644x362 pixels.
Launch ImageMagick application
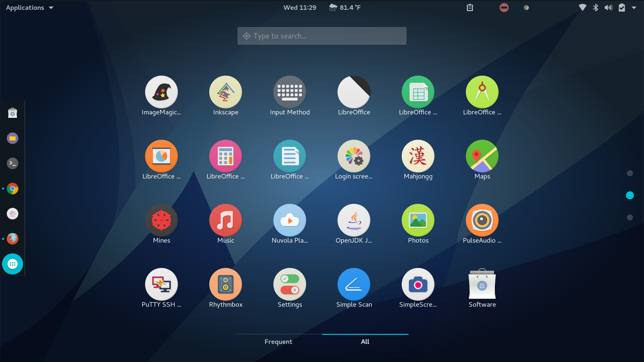click(x=161, y=92)
